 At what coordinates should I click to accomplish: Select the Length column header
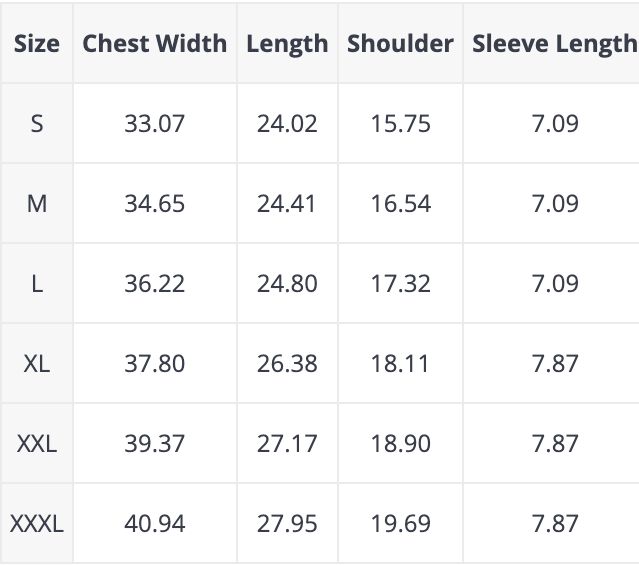[287, 44]
